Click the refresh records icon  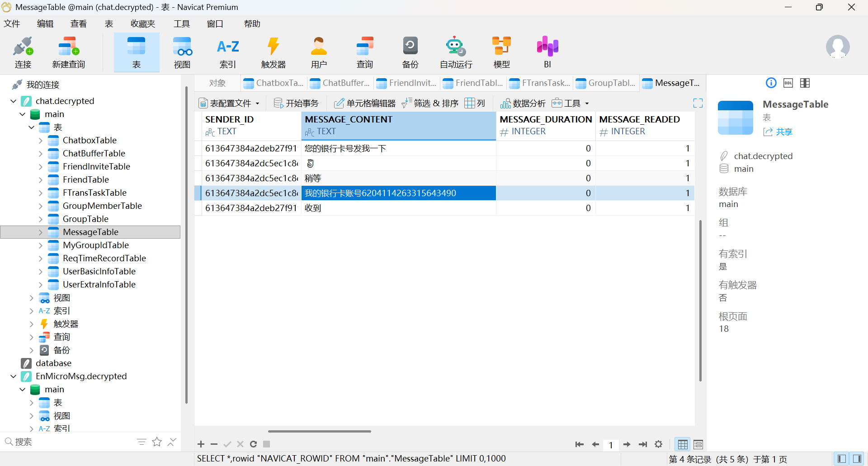253,444
